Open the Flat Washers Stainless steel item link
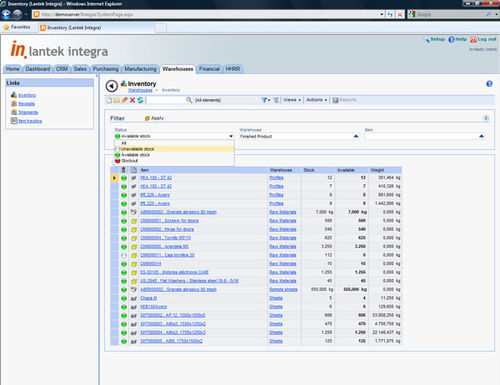 (189, 281)
